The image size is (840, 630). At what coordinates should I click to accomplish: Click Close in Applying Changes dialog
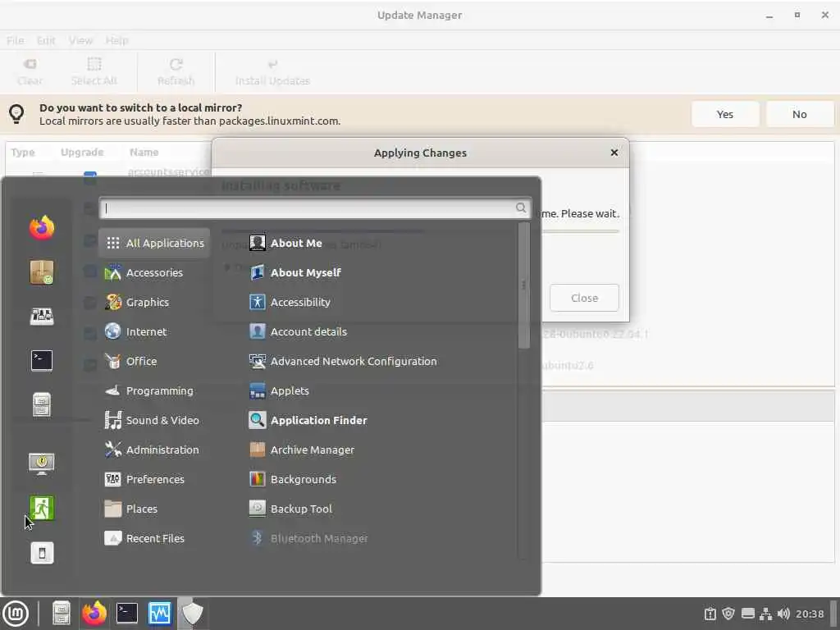pos(584,298)
